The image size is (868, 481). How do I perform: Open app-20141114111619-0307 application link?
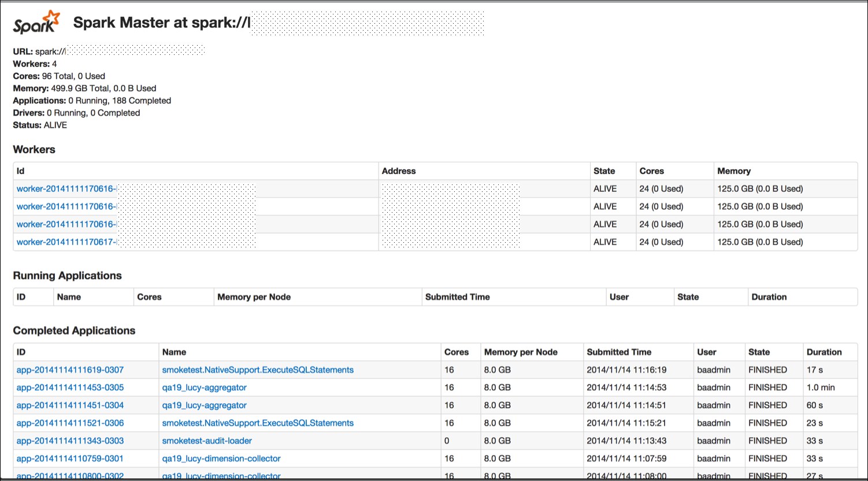click(x=70, y=370)
